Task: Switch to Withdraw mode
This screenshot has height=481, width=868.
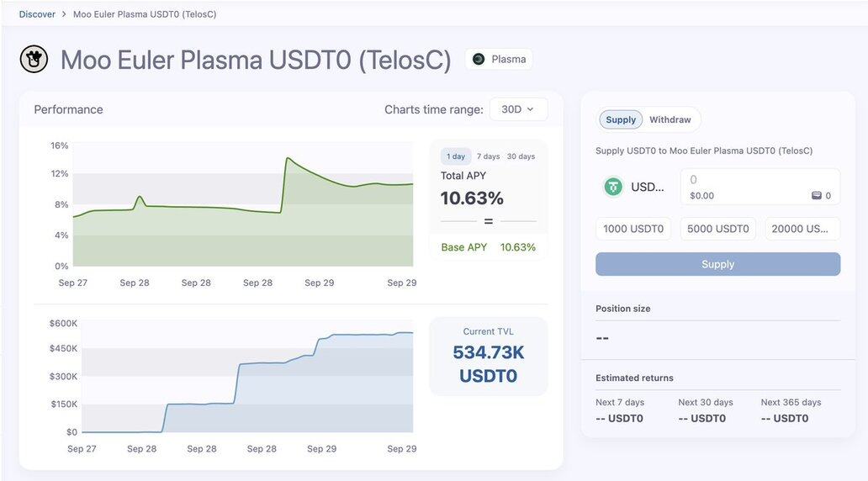Action: [x=670, y=119]
